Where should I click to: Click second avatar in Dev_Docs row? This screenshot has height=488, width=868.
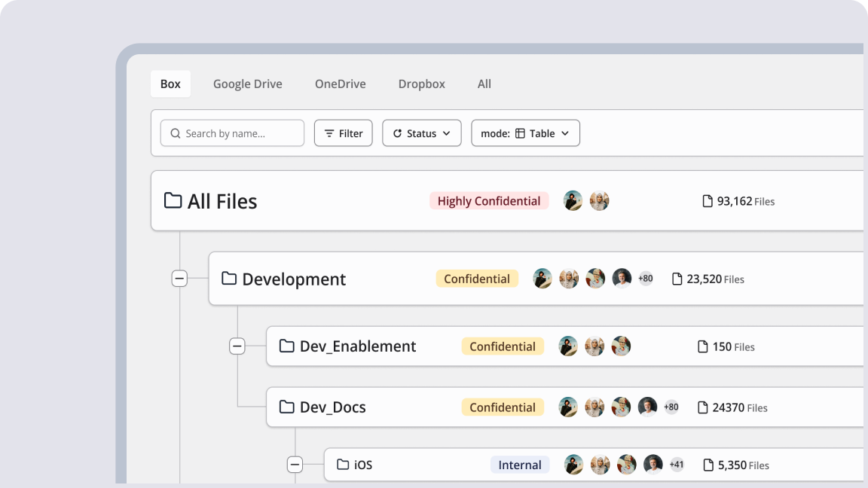pos(594,407)
